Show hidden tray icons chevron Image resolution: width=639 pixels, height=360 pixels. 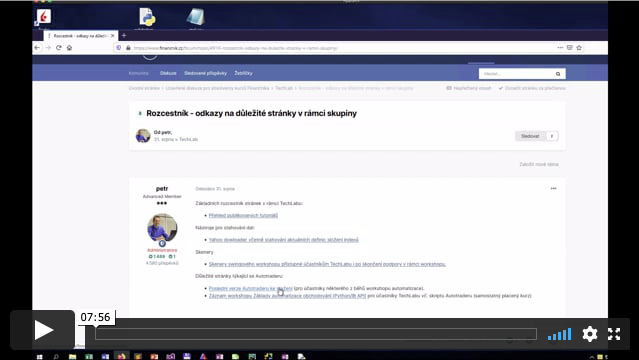pos(592,357)
